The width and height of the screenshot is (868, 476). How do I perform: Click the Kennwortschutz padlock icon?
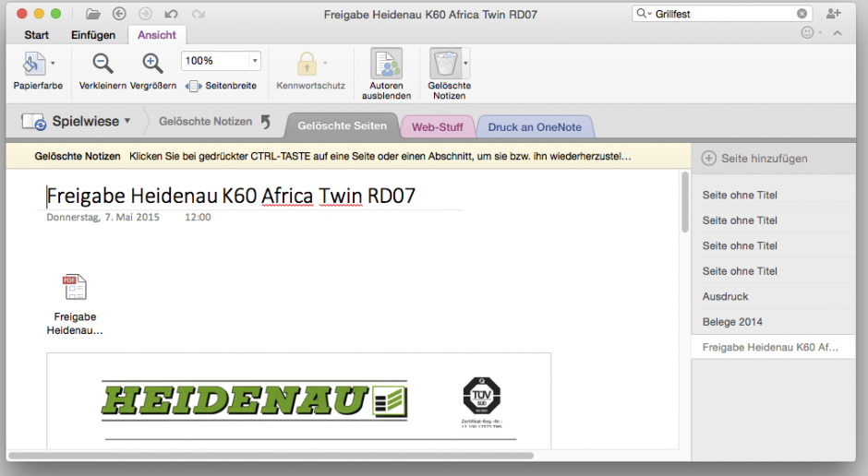[x=307, y=65]
